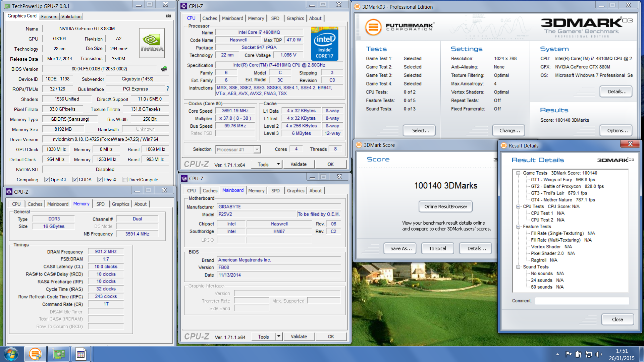Click the Futuremark orange logo icon
644x362 pixels.
coord(373,27)
